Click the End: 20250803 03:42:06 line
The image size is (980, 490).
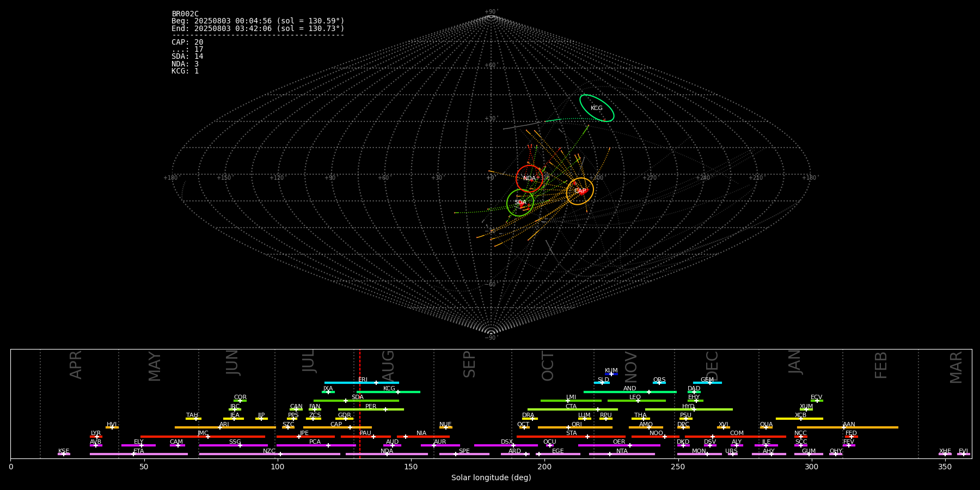coord(258,29)
